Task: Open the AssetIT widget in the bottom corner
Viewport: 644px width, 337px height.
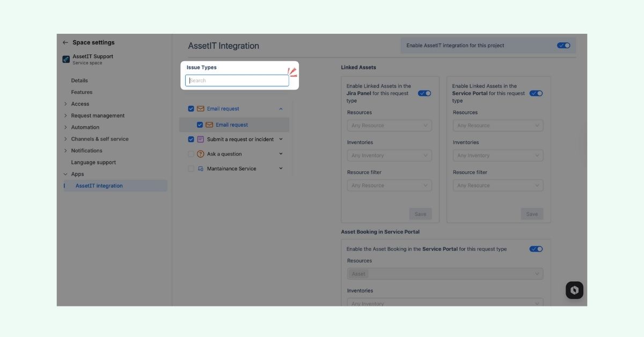Action: pos(574,290)
